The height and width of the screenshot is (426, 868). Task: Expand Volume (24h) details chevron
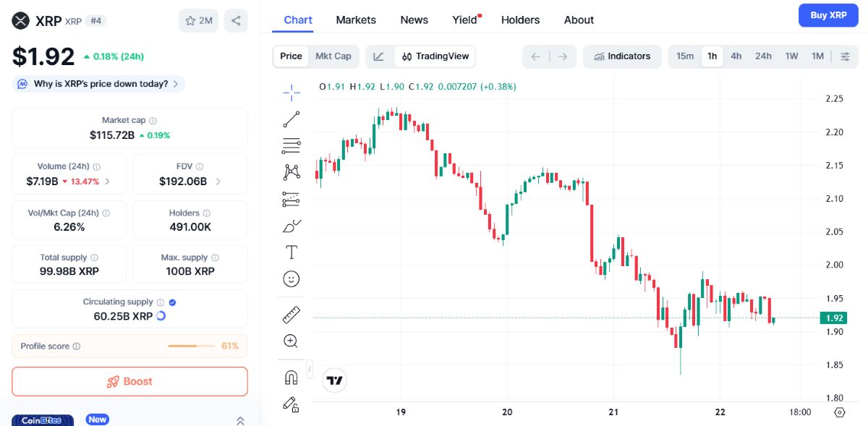click(108, 182)
